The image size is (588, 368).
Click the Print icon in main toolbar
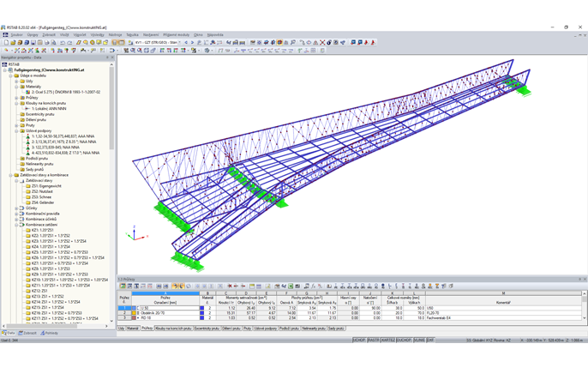pos(46,42)
